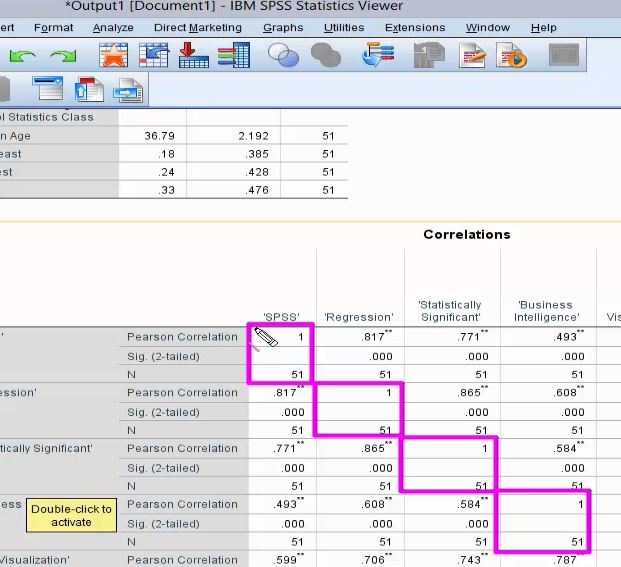Click the .787 correlation cell
This screenshot has height=567, width=621.
[x=570, y=560]
